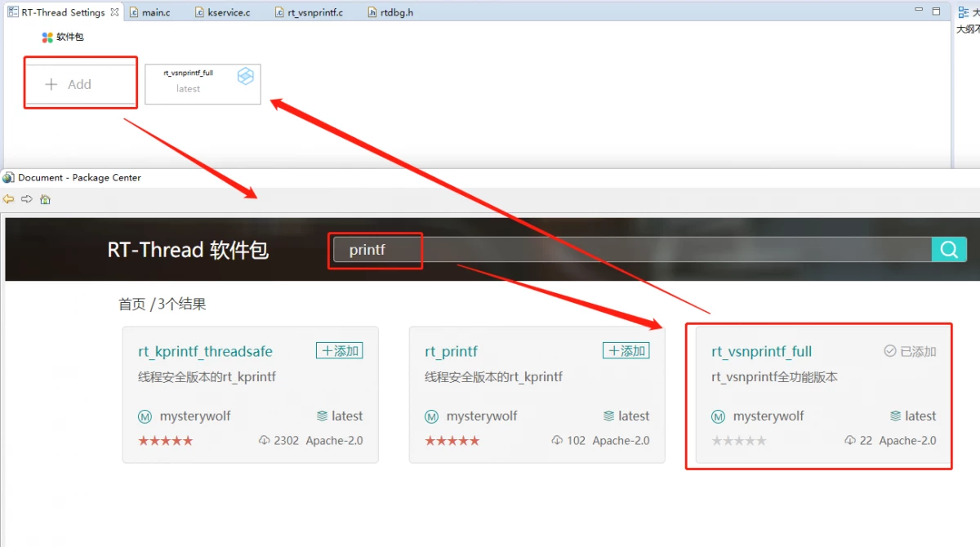Click the rt_printf download count icon

[x=558, y=441]
